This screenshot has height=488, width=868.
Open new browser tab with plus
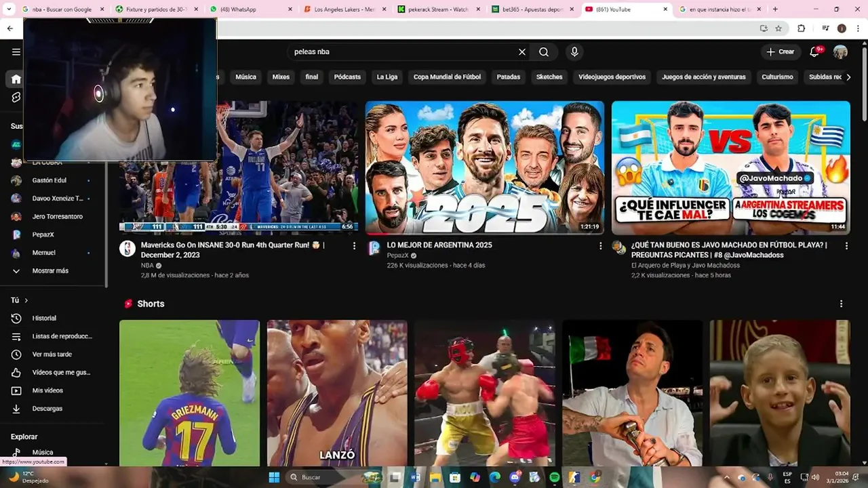click(775, 9)
